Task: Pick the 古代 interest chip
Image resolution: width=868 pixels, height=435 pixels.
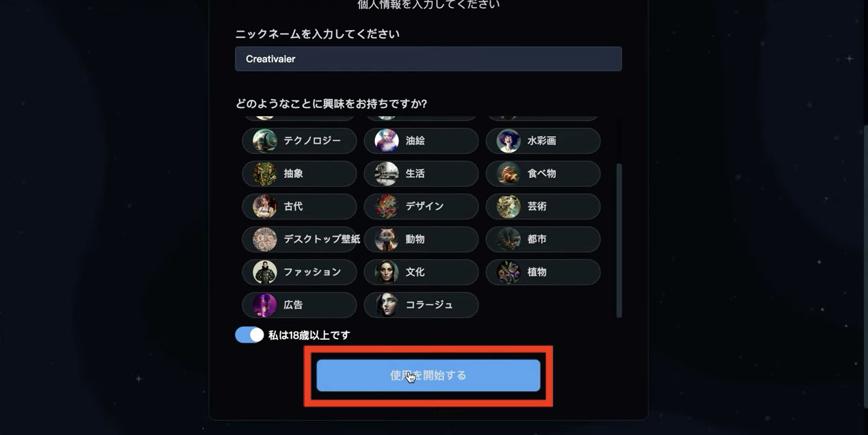Action: 299,207
